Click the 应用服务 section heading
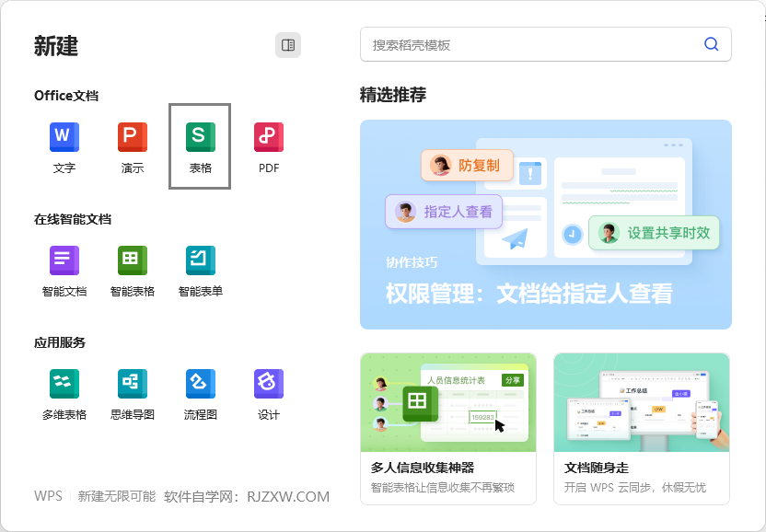The height and width of the screenshot is (532, 766). coord(60,342)
